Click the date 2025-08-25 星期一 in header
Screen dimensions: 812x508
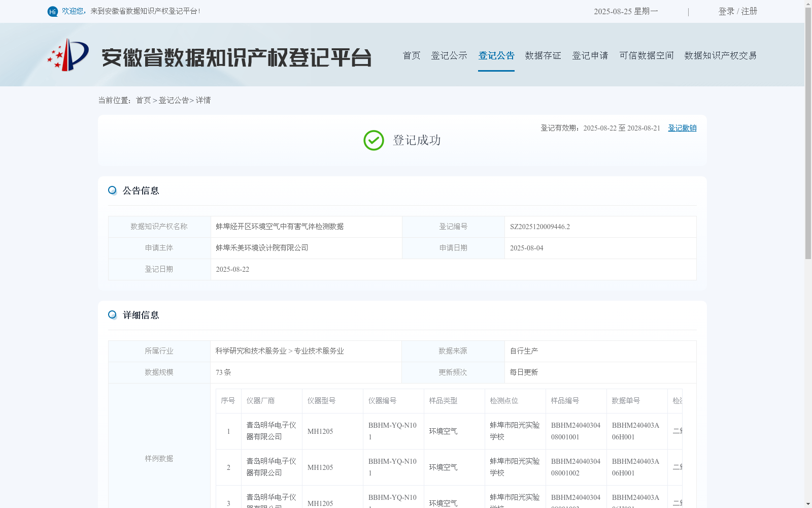point(626,11)
